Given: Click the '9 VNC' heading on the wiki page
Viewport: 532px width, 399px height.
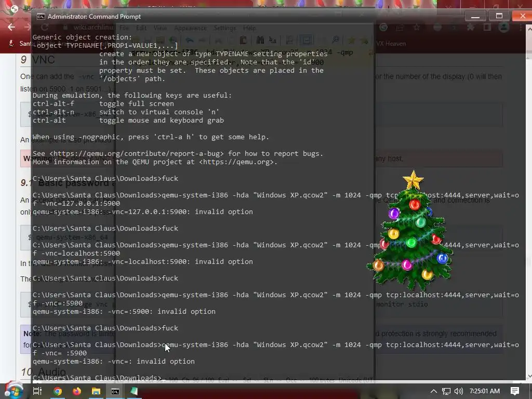Looking at the screenshot, I should [37, 60].
